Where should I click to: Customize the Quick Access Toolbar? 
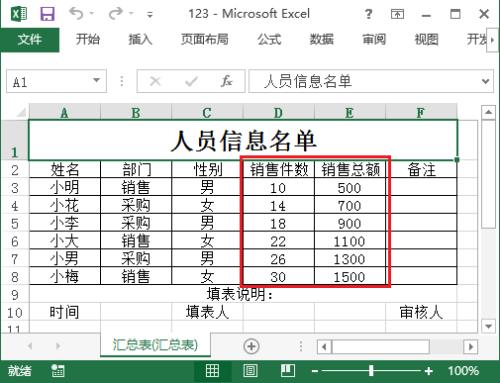[x=150, y=14]
